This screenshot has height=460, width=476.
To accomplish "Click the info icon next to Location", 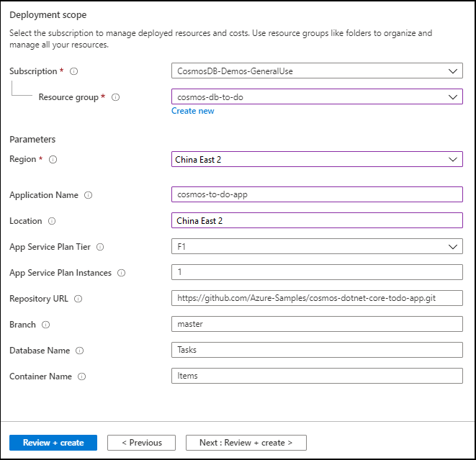I will pyautogui.click(x=52, y=221).
